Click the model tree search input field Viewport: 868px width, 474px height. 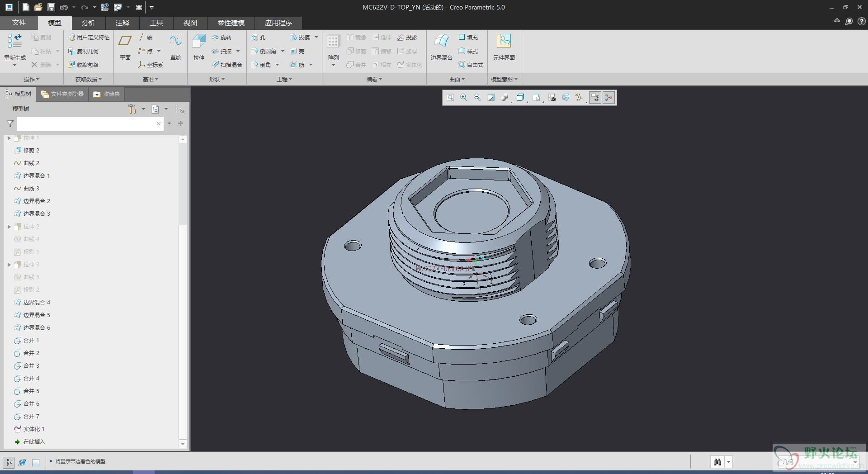(x=86, y=123)
